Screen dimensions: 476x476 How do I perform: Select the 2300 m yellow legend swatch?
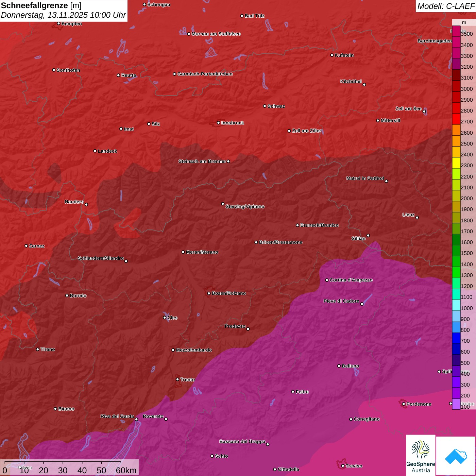(456, 163)
